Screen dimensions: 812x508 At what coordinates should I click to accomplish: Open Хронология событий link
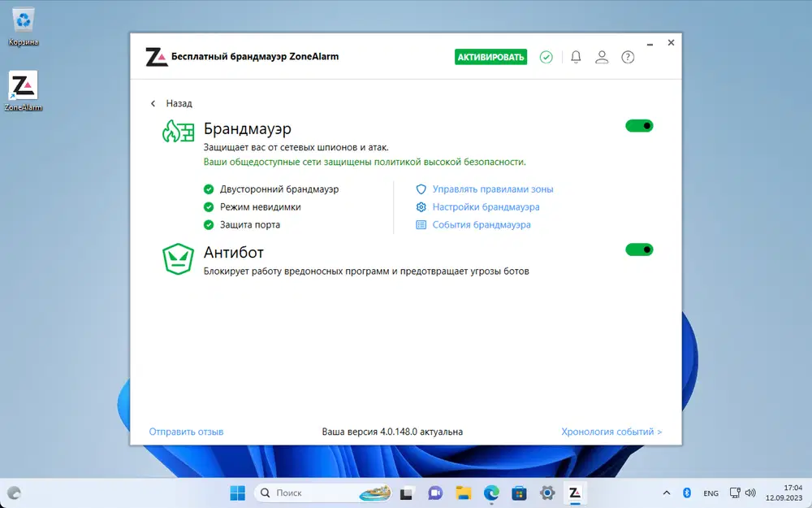point(611,432)
